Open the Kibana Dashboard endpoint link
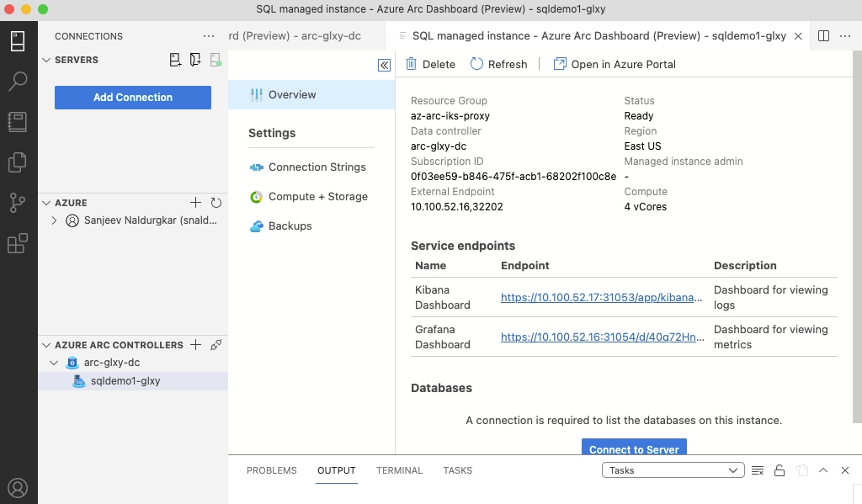Viewport: 862px width, 504px height. tap(601, 297)
